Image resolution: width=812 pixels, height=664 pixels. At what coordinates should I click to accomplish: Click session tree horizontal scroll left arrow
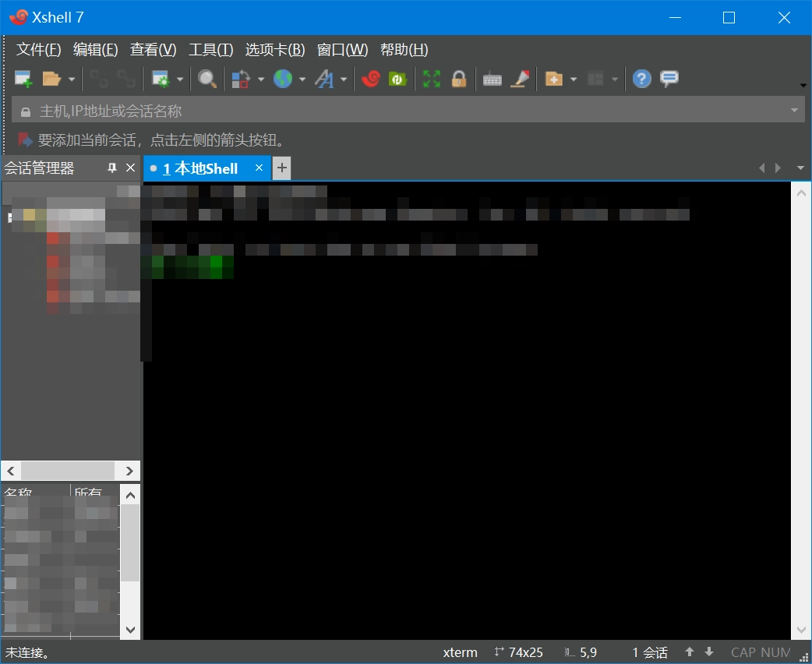tap(11, 471)
